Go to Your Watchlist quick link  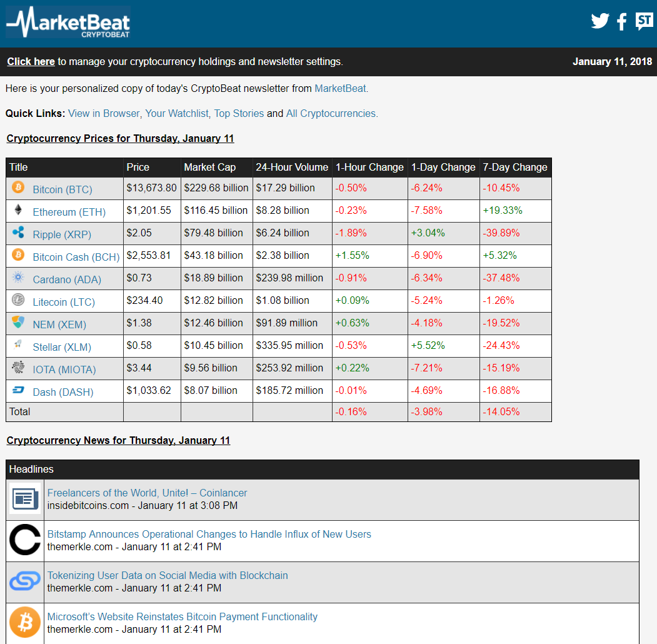[x=177, y=114]
